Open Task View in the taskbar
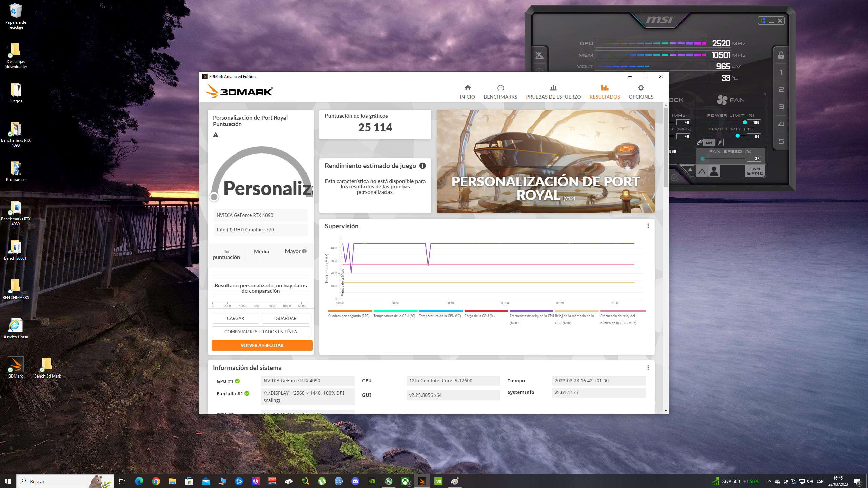 coord(122,481)
